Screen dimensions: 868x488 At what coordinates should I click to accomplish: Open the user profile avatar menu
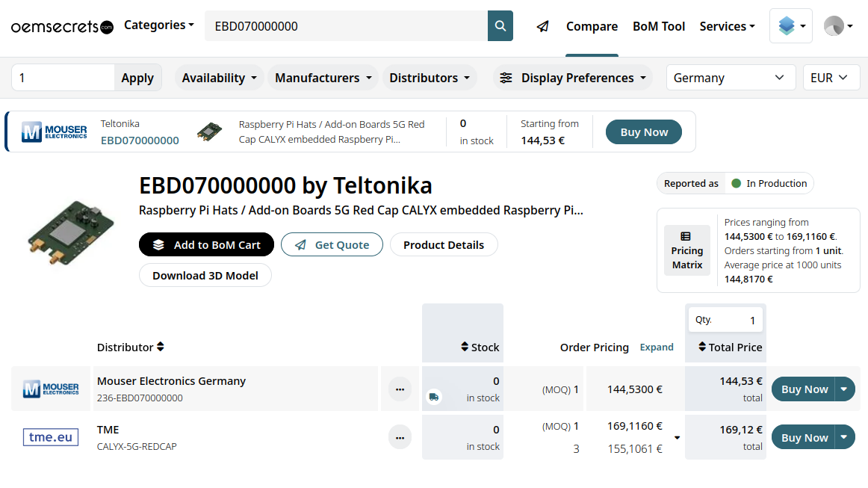(837, 26)
